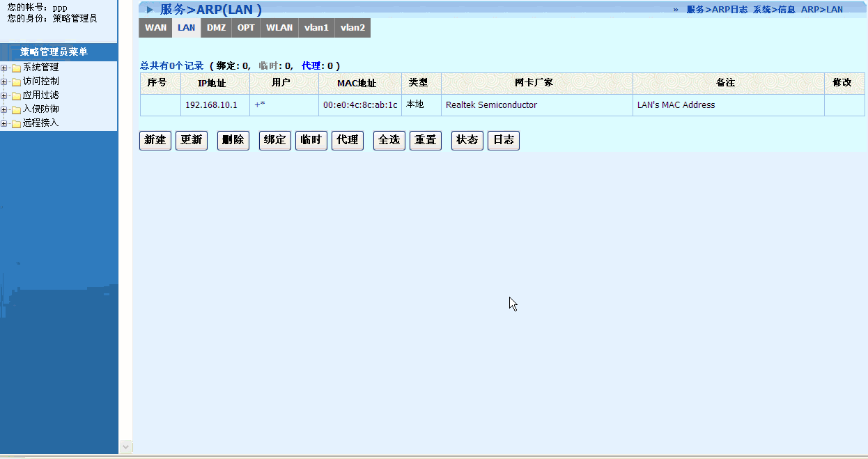Click the +* link in the 用户 column
Viewport: 868px width, 459px height.
click(x=260, y=105)
